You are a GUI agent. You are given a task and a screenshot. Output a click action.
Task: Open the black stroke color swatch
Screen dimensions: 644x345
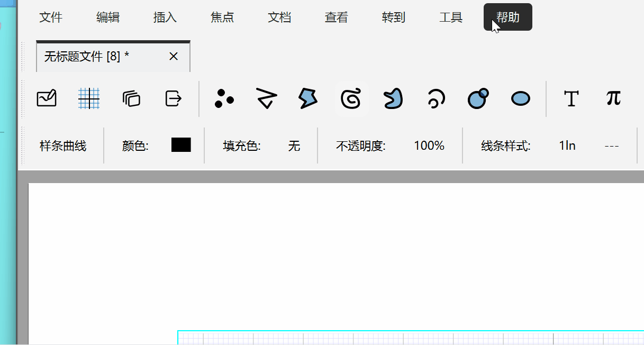point(181,146)
